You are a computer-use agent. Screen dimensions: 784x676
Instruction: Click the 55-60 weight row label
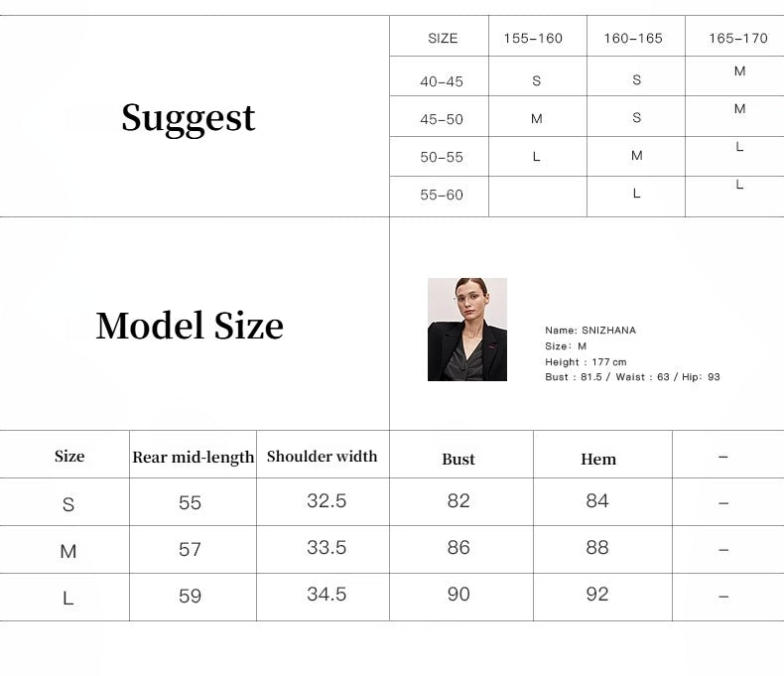[x=442, y=195]
